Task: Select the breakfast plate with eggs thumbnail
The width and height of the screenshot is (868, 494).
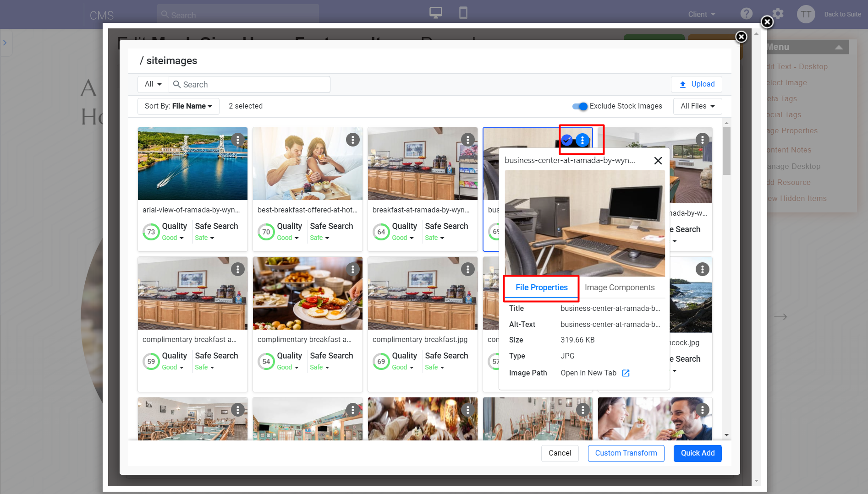Action: (308, 293)
